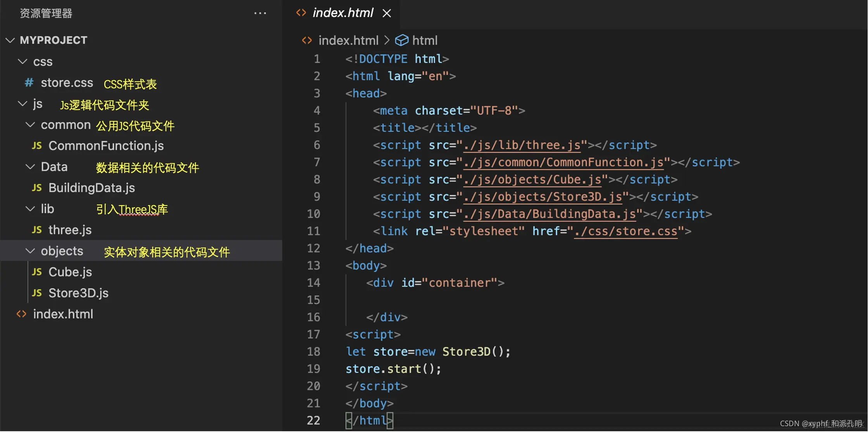Open Store3D.js from the file tree
This screenshot has width=868, height=432.
(78, 293)
